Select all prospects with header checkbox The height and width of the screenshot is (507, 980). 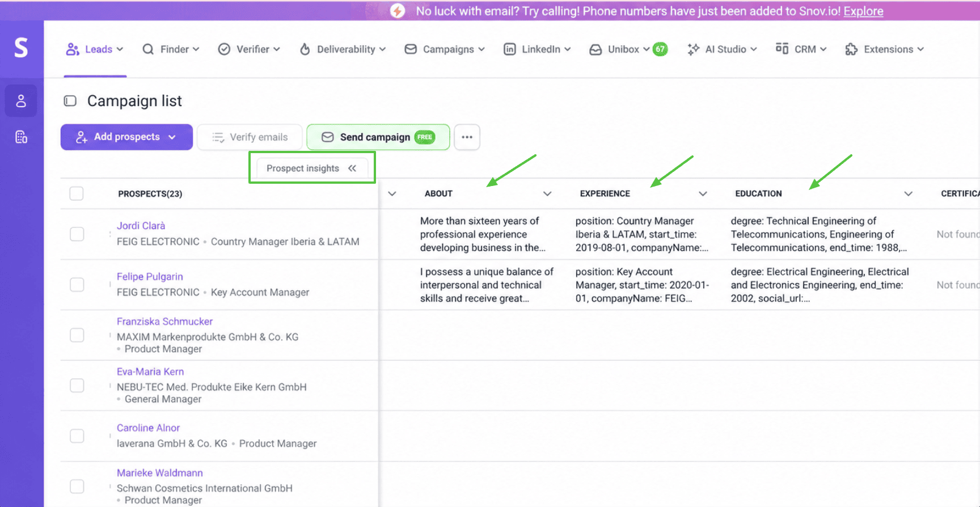[77, 193]
